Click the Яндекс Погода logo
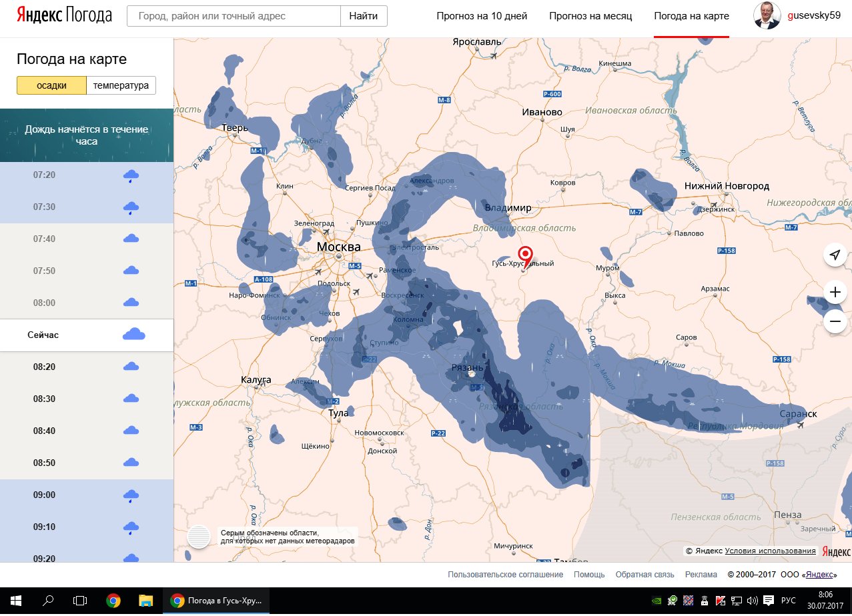The width and height of the screenshot is (852, 616). tap(64, 16)
